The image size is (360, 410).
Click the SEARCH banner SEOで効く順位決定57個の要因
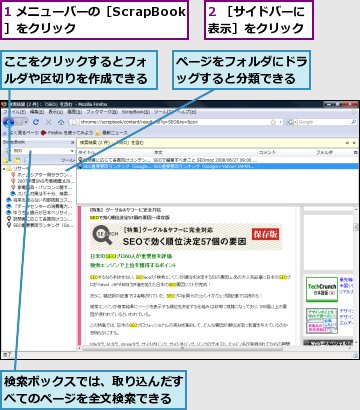[x=186, y=237]
